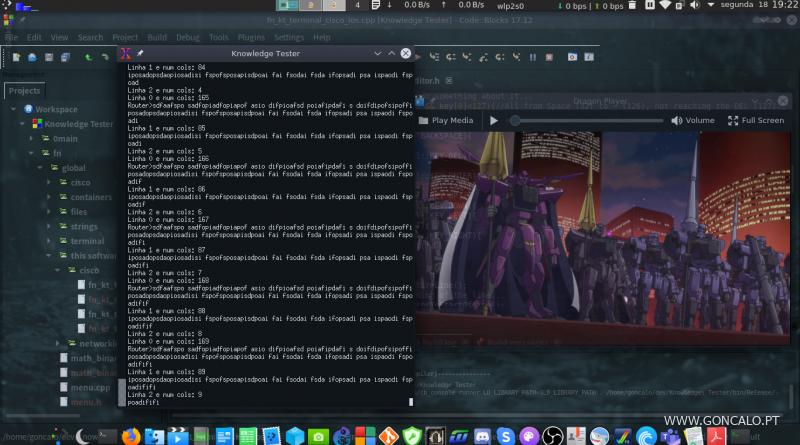The image size is (800, 445).
Task: Select menu.cpp in the project tree
Action: pyautogui.click(x=90, y=387)
